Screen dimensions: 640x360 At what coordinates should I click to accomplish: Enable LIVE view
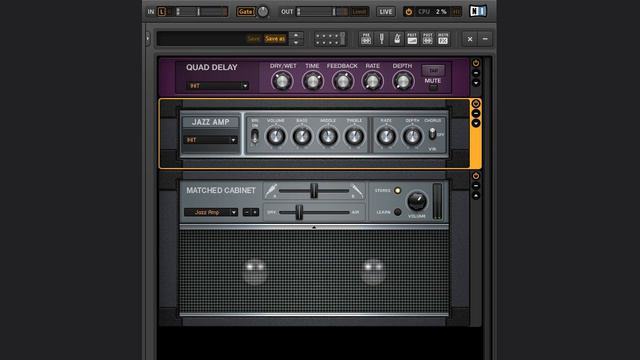(x=386, y=12)
